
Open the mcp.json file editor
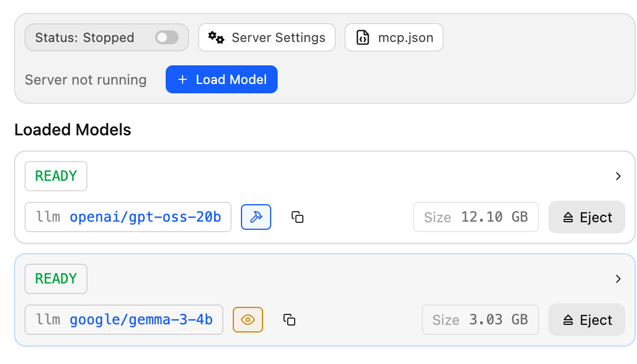point(394,38)
